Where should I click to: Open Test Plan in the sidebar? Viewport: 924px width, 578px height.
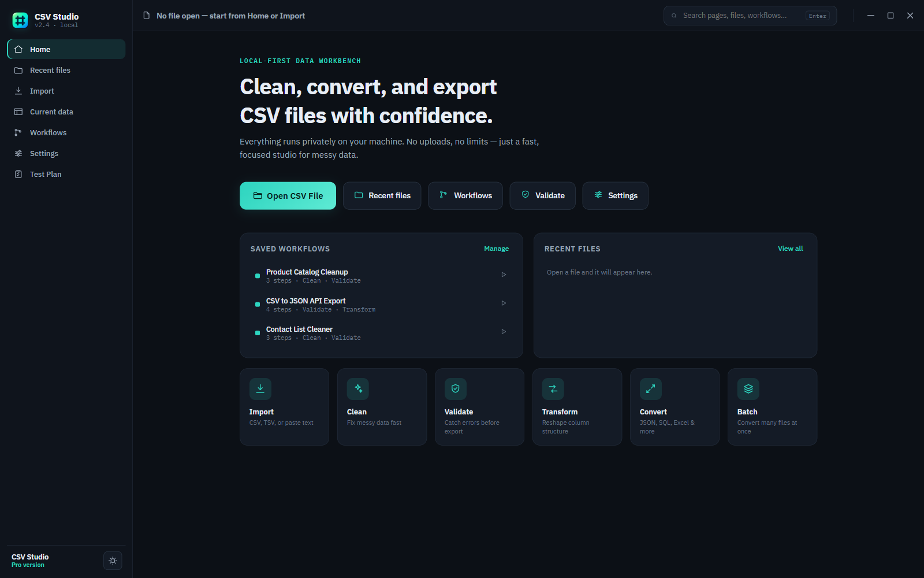pyautogui.click(x=66, y=174)
